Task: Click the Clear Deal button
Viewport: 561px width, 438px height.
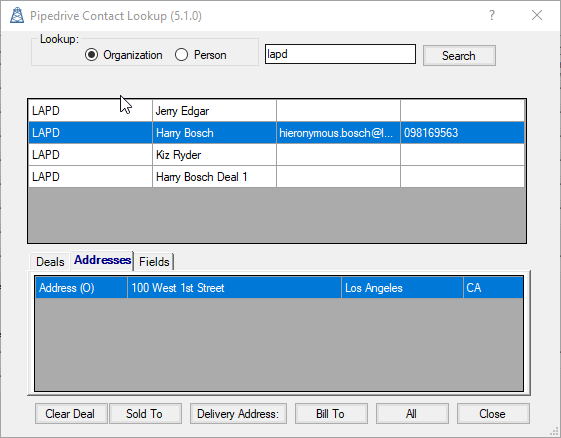Action: tap(71, 414)
